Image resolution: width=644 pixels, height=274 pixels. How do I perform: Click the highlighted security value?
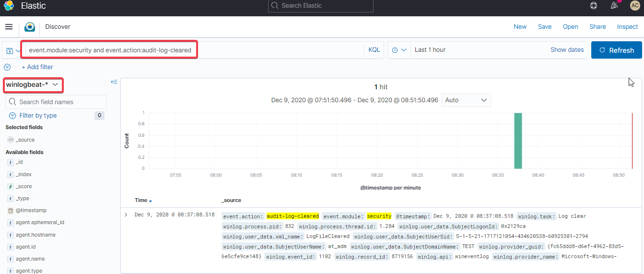[379, 216]
